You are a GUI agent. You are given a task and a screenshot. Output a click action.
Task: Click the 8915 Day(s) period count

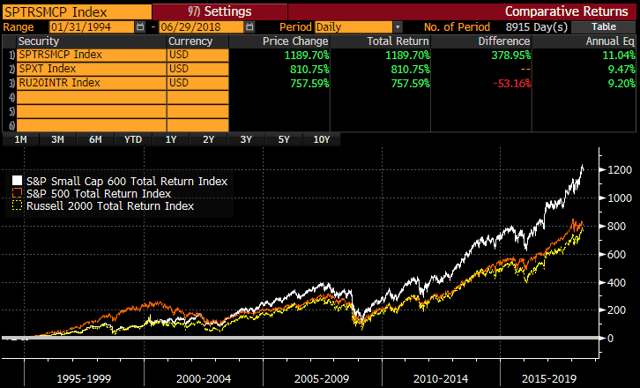[536, 27]
